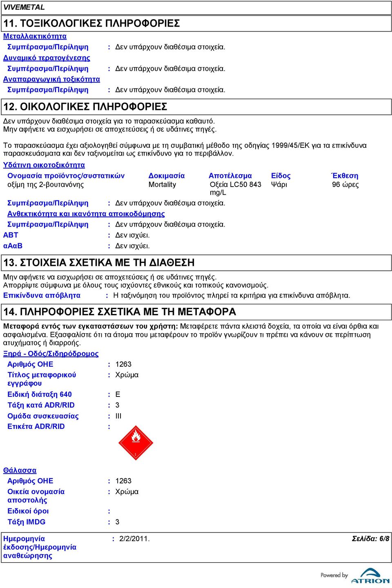Click the VIVEMETAL header text
Screen dimensions: 392x588
tap(24, 7)
